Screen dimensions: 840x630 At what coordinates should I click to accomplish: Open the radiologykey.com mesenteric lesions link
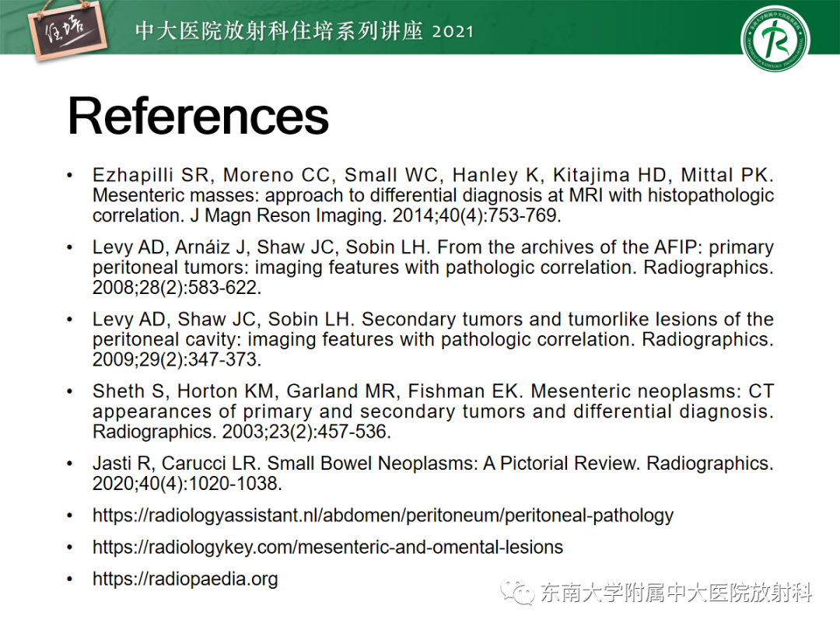pos(327,547)
